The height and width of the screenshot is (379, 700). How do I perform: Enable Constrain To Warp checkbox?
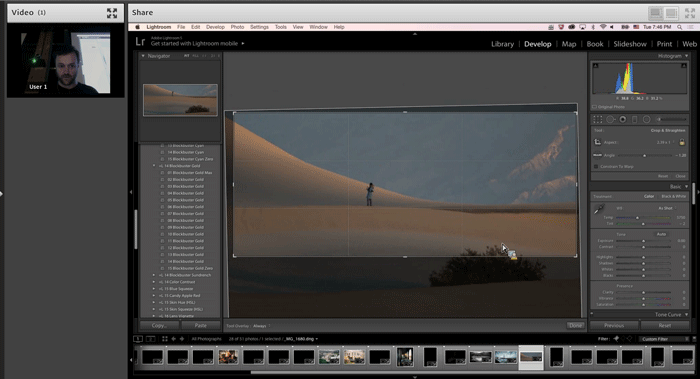[596, 167]
